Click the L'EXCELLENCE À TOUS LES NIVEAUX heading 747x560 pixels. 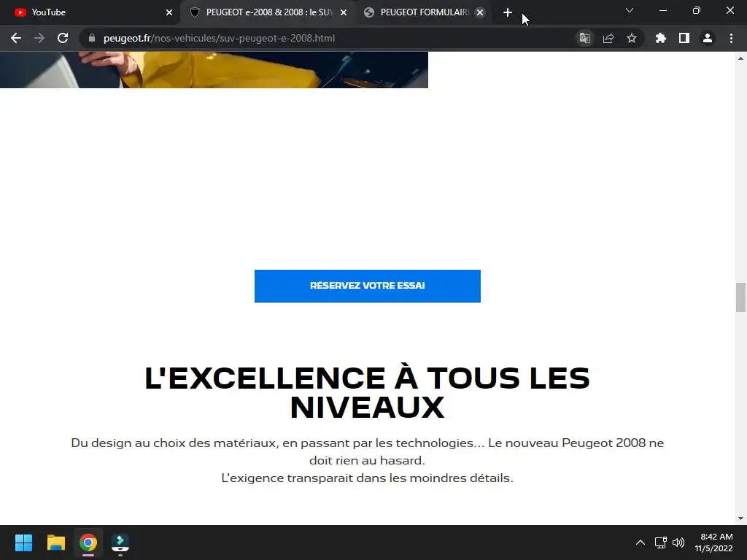[x=368, y=392]
